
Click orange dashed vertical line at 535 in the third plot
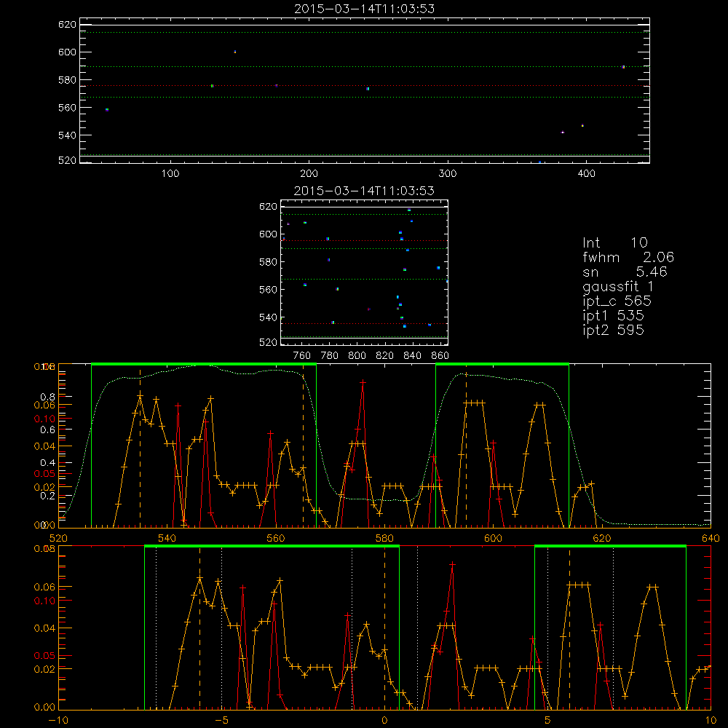[141, 448]
